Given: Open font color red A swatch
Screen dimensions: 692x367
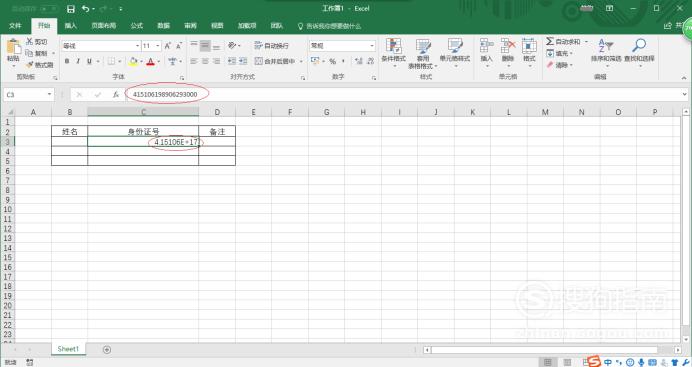Looking at the screenshot, I should pos(150,61).
